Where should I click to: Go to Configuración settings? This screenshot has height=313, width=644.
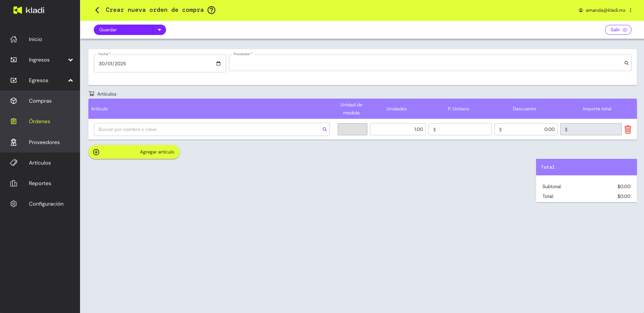pyautogui.click(x=46, y=204)
